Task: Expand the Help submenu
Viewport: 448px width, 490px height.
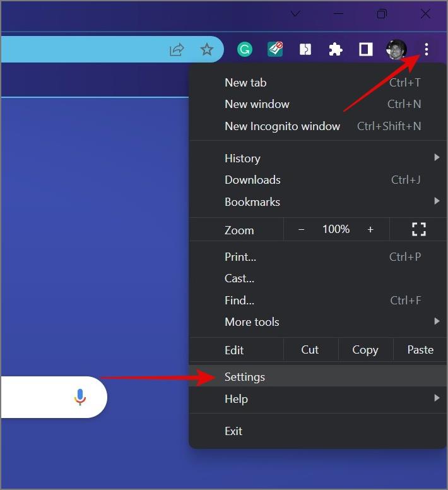Action: 318,399
